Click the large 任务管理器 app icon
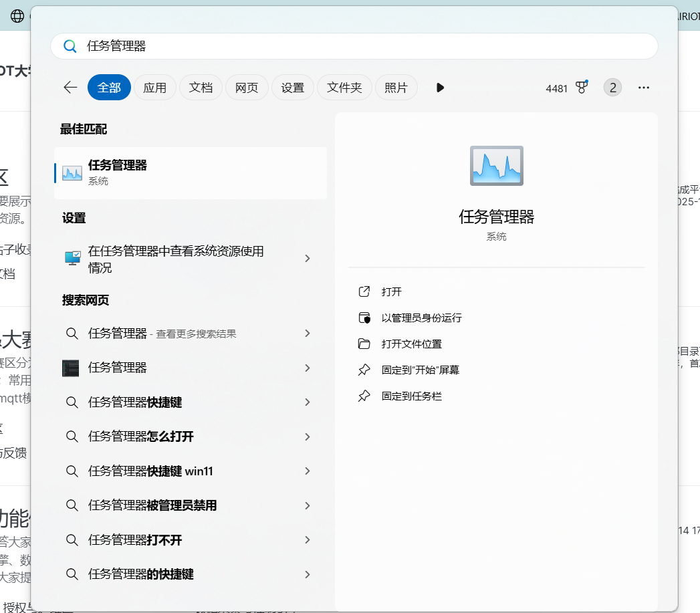700x613 pixels. [x=496, y=166]
